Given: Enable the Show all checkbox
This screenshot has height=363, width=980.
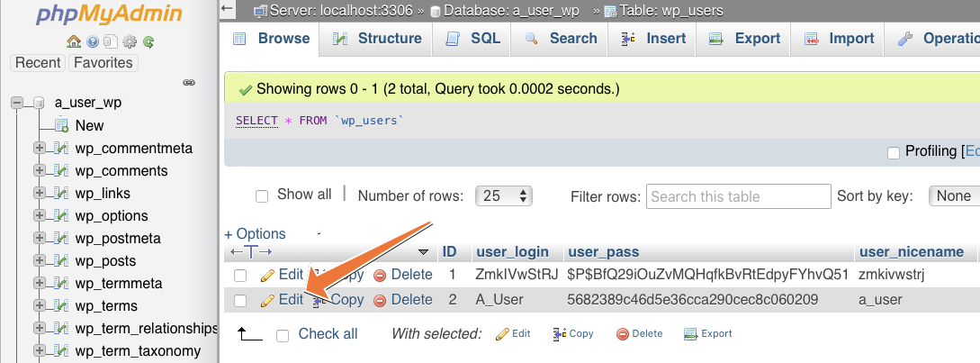Looking at the screenshot, I should pyautogui.click(x=262, y=195).
